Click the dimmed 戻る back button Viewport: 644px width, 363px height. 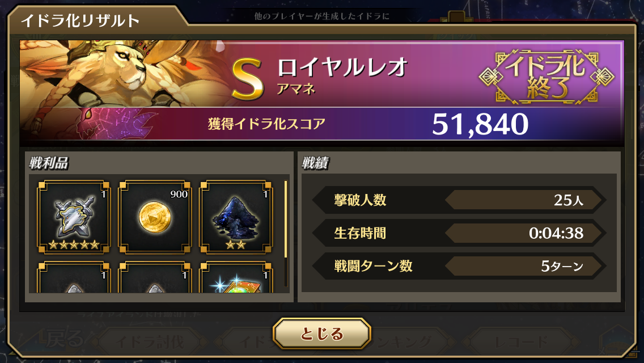coord(65,340)
